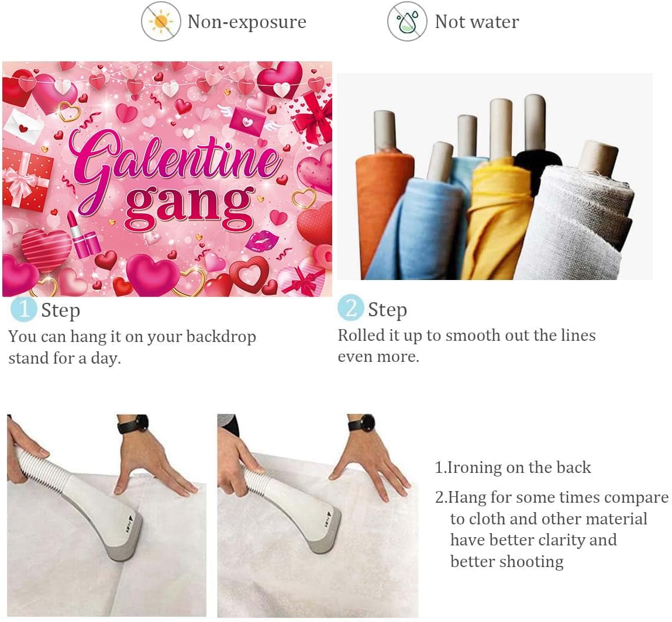Click the crossed-out water drop icon
This screenshot has width=672, height=622.
point(406,22)
